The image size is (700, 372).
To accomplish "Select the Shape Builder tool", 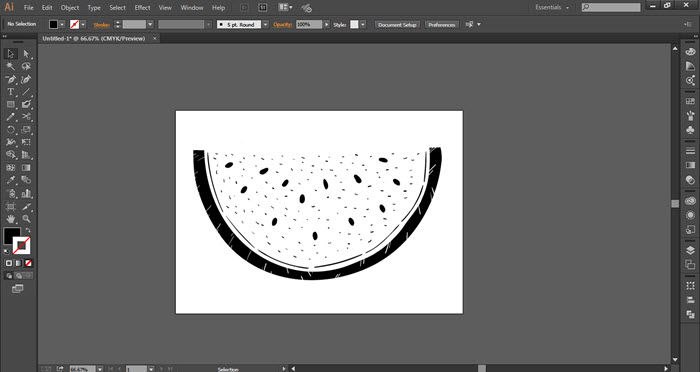I will (10, 155).
